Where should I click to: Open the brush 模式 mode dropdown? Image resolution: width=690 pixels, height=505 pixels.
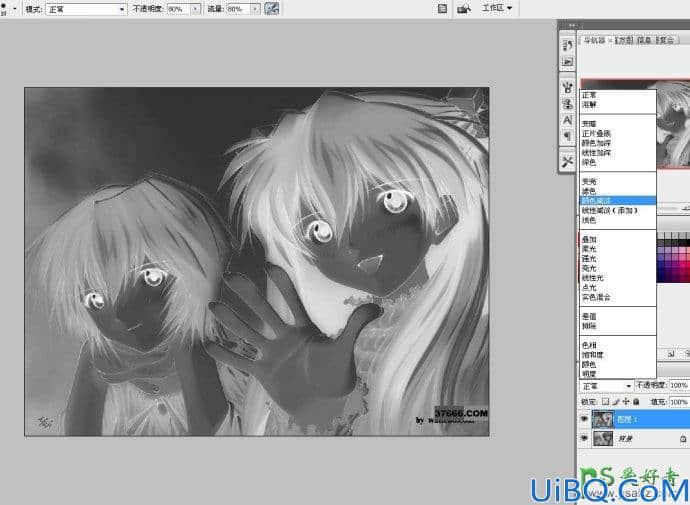pos(86,9)
